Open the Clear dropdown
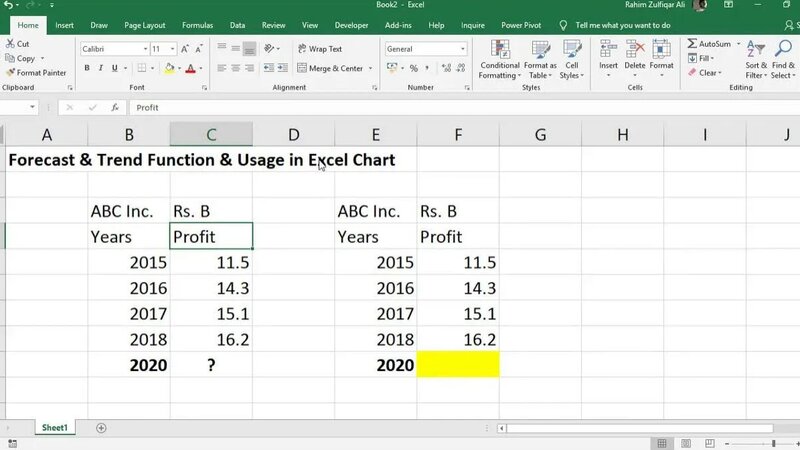 point(705,73)
